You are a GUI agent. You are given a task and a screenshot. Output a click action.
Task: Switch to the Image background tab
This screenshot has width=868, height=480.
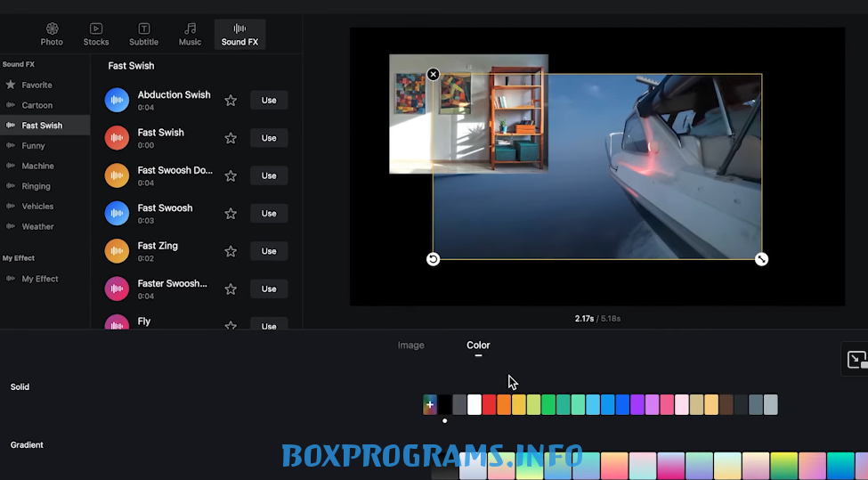(410, 346)
